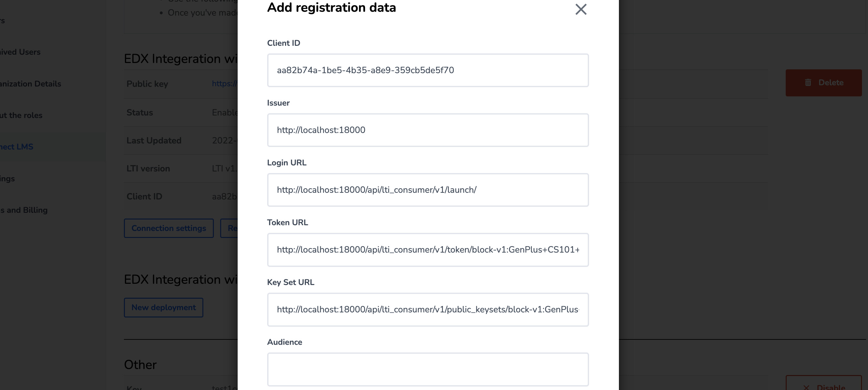This screenshot has width=868, height=390.
Task: Click the New deployment button
Action: (163, 307)
